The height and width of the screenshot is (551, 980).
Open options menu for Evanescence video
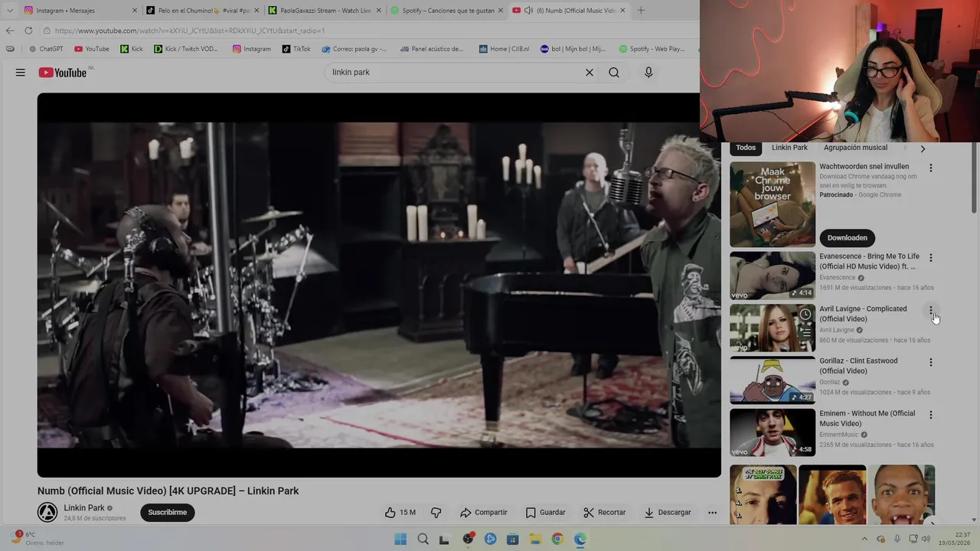pyautogui.click(x=931, y=258)
